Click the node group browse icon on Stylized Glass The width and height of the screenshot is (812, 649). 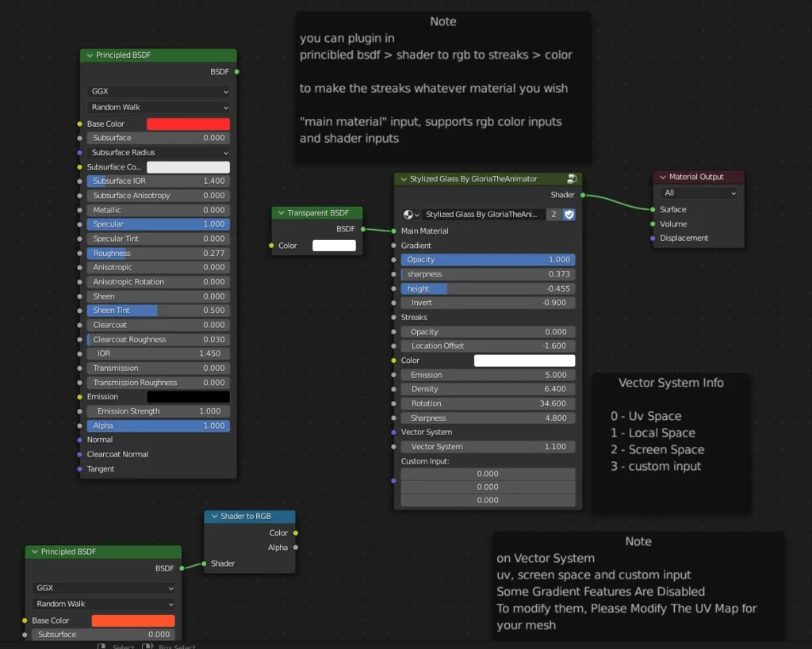pyautogui.click(x=412, y=214)
